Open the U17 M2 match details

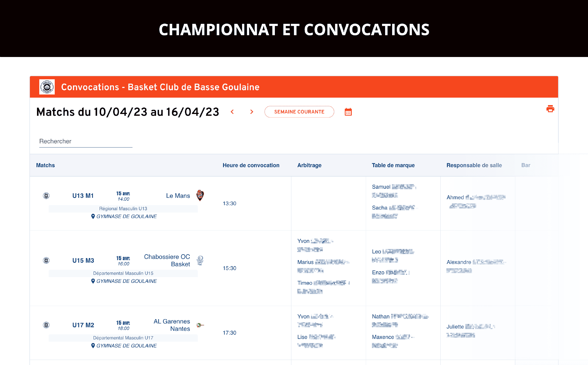pos(83,325)
